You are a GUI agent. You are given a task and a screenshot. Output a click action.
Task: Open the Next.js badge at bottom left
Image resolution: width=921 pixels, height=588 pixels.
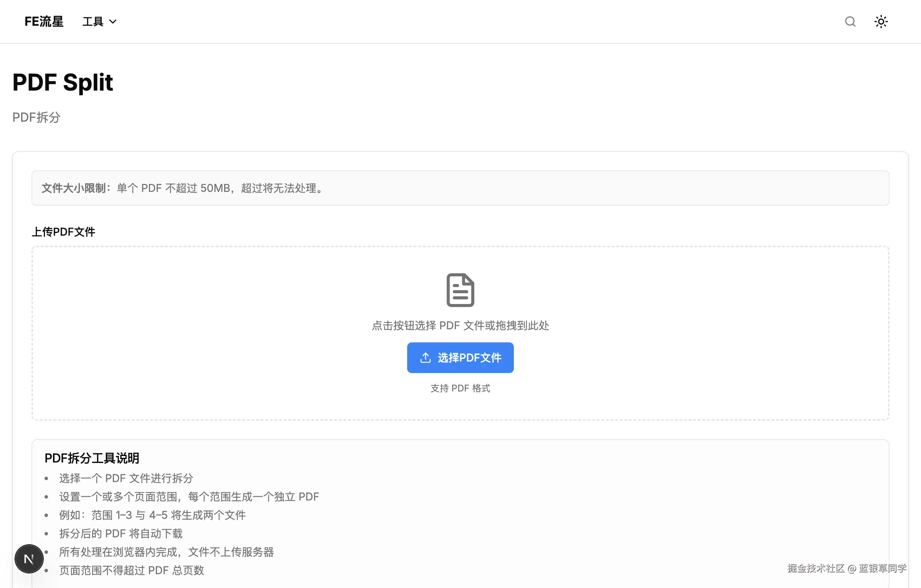[29, 559]
